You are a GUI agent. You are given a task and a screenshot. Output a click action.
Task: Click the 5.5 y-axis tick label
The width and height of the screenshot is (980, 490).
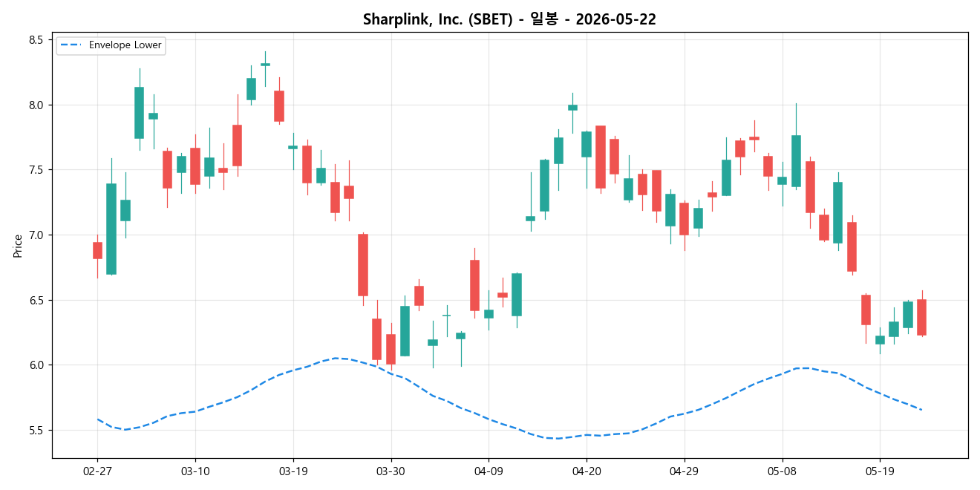(36, 431)
